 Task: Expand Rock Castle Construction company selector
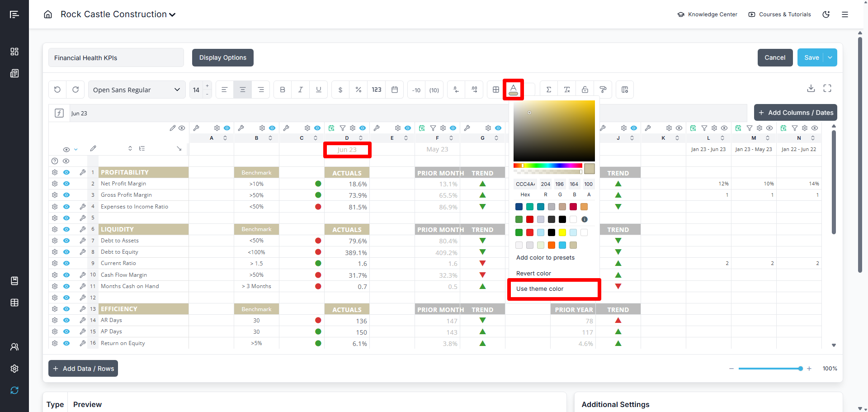click(118, 14)
